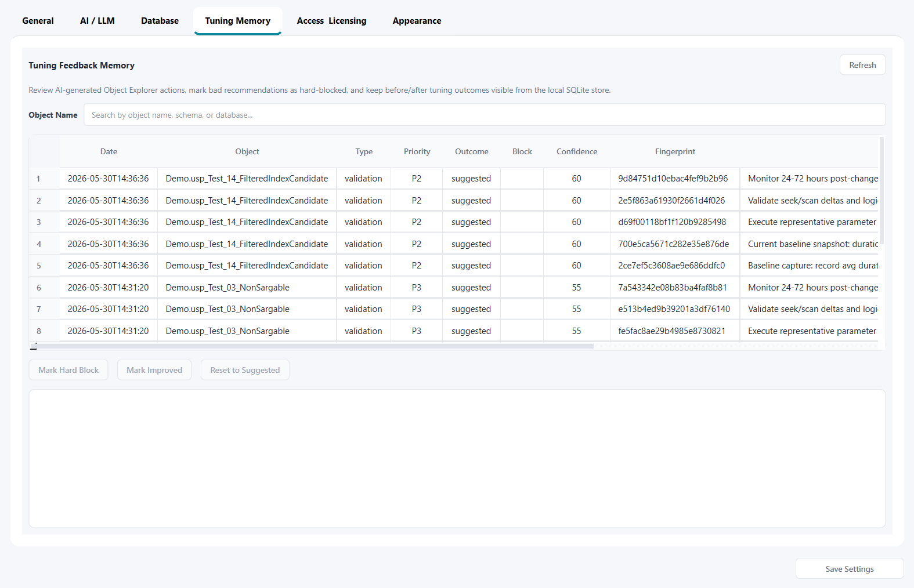The height and width of the screenshot is (588, 914).
Task: Click the Refresh button
Action: pyautogui.click(x=862, y=65)
